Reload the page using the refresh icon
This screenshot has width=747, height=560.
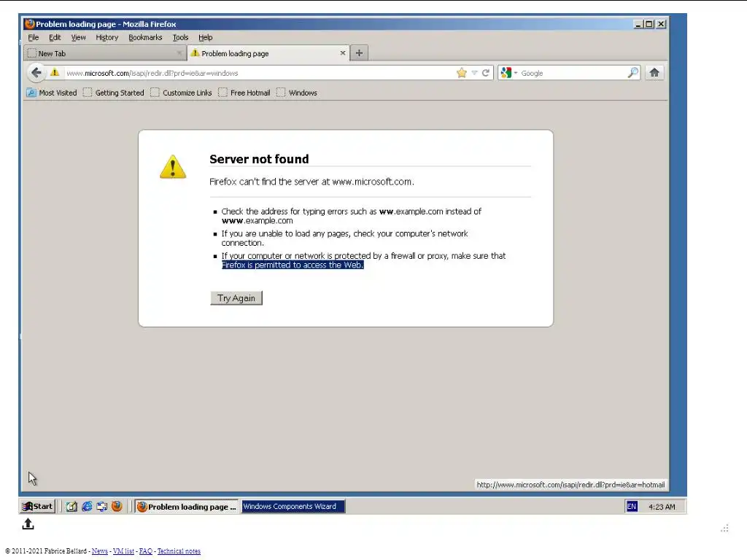(485, 73)
